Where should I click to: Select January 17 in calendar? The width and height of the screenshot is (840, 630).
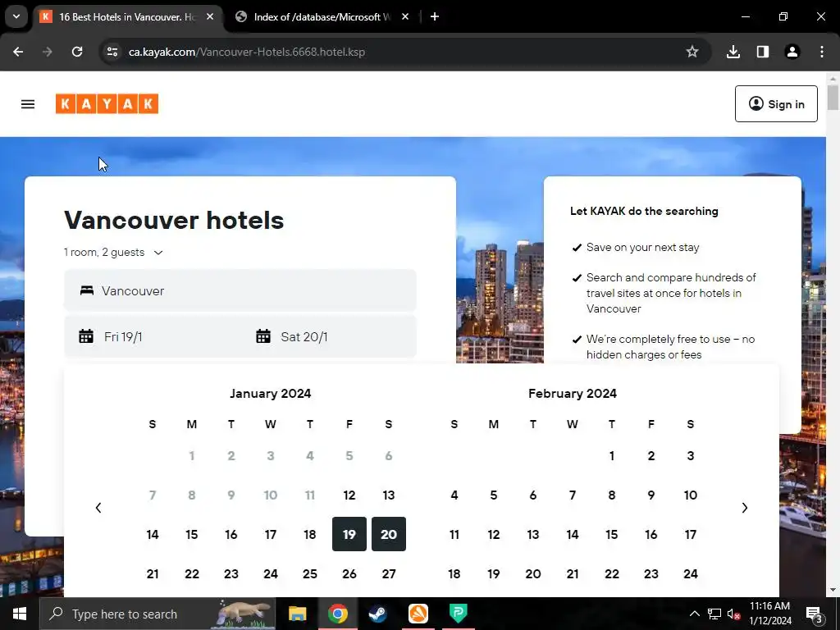(x=271, y=534)
